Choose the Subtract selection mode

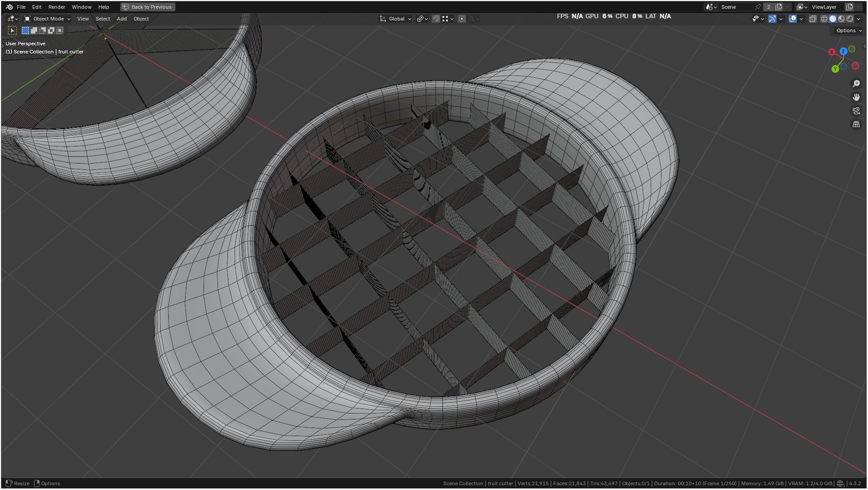(43, 30)
